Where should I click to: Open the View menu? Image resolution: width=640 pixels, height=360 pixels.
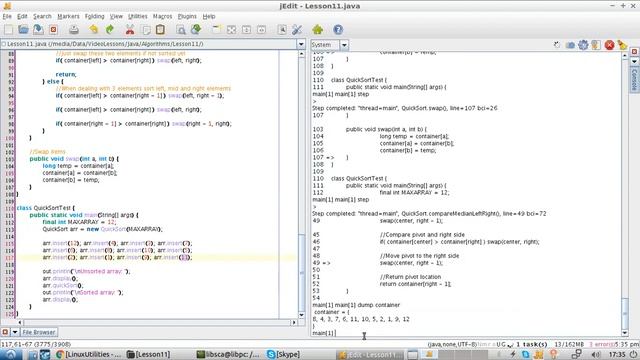pos(116,16)
